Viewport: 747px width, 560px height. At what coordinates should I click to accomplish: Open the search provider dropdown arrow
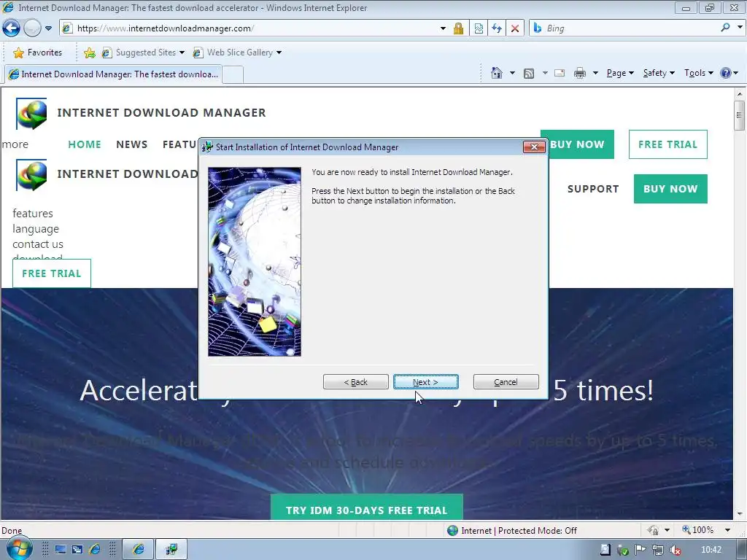[x=740, y=28]
